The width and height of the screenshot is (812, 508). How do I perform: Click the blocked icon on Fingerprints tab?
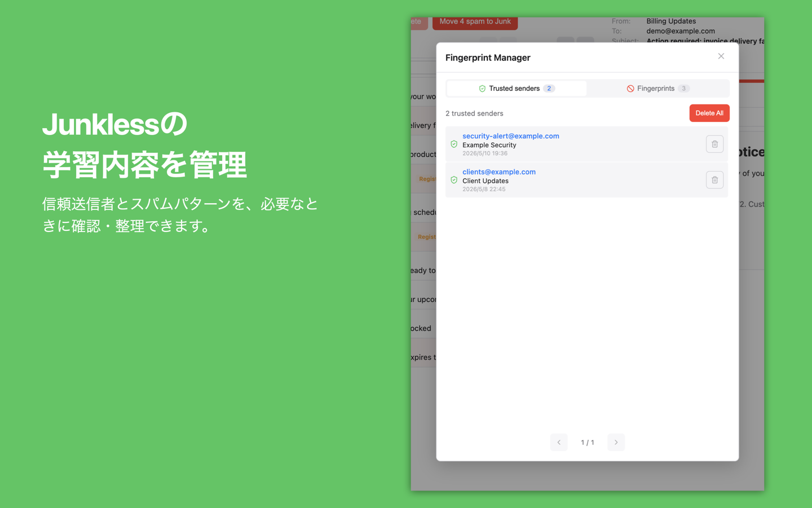[x=630, y=89]
